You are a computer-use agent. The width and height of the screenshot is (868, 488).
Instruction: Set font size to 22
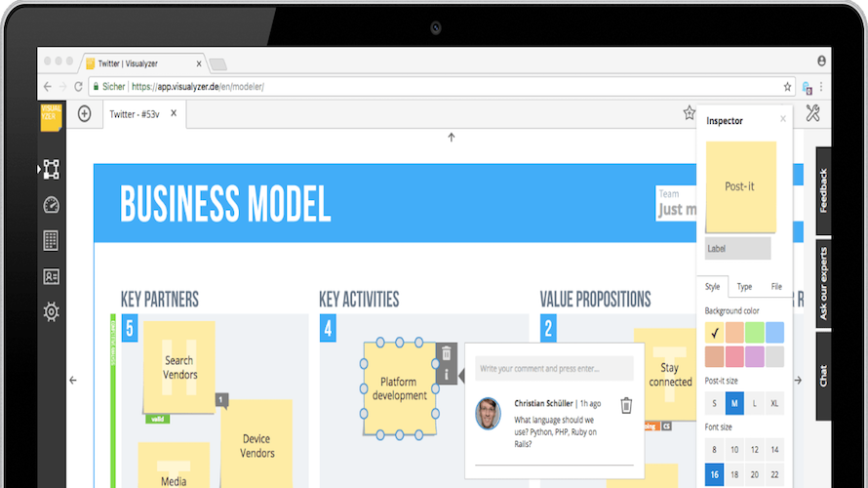click(x=774, y=474)
